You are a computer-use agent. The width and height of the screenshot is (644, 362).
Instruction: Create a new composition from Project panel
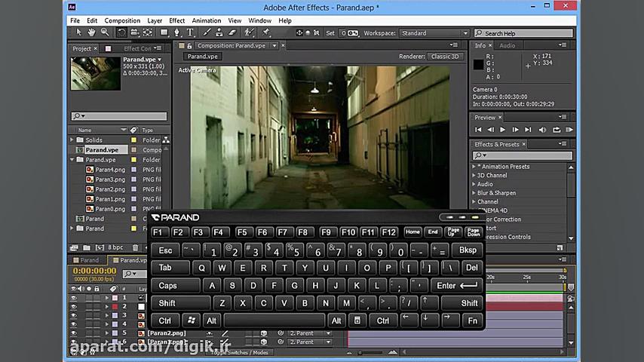(x=100, y=248)
